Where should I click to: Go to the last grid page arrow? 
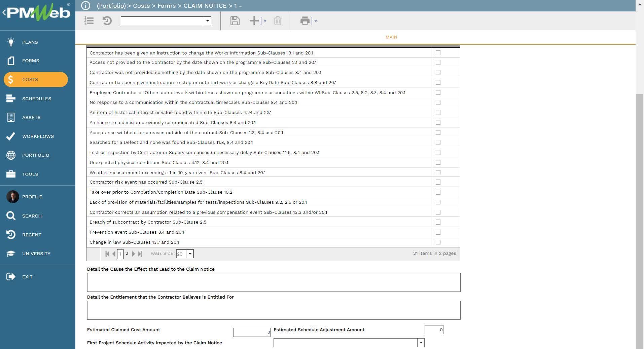(x=140, y=254)
